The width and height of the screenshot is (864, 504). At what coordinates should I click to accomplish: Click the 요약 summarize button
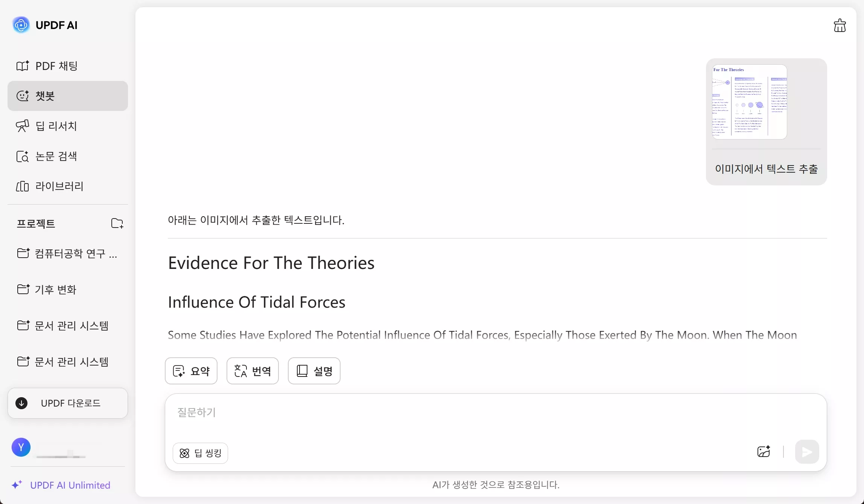pos(191,371)
